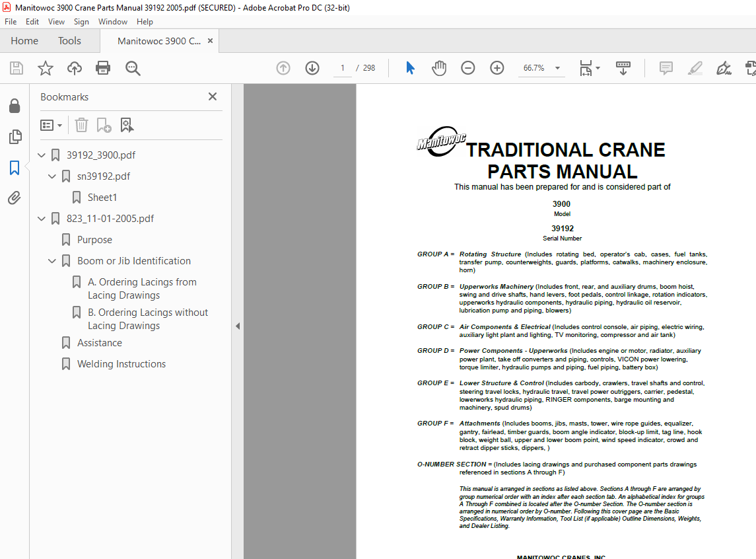
Task: Open the View menu
Action: point(56,22)
